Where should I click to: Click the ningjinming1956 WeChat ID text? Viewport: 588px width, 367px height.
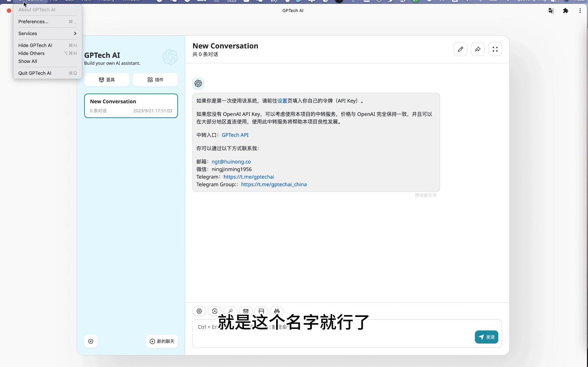coord(232,169)
